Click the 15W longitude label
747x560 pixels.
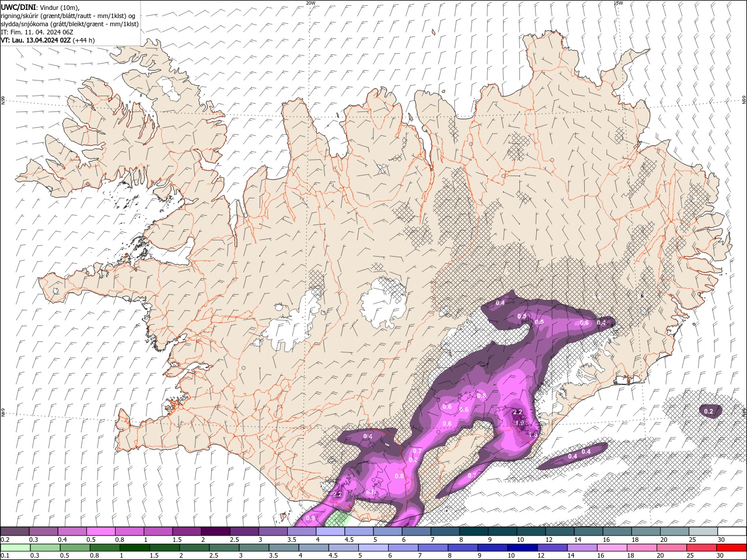coord(618,3)
